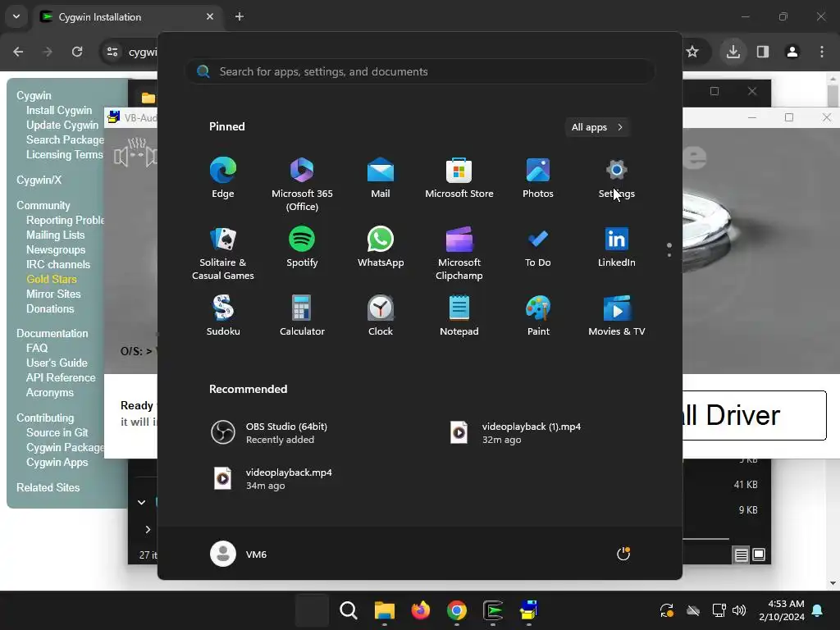
Task: Open FAQ documentation link
Action: (37, 348)
